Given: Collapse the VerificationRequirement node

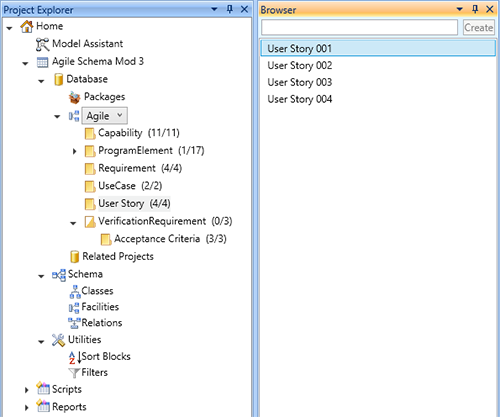Looking at the screenshot, I should tap(73, 223).
